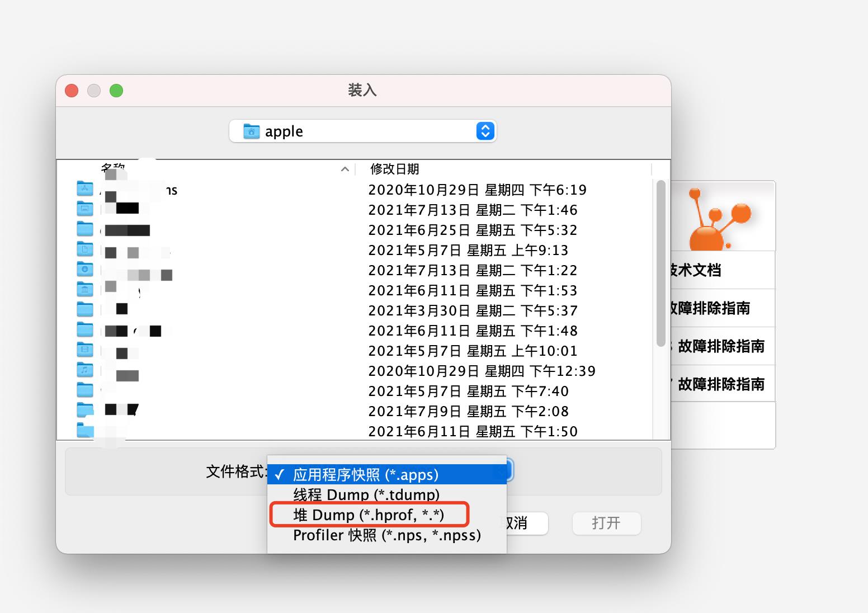This screenshot has height=613, width=868.
Task: Sort by the 修改日期 column header
Action: pos(394,169)
